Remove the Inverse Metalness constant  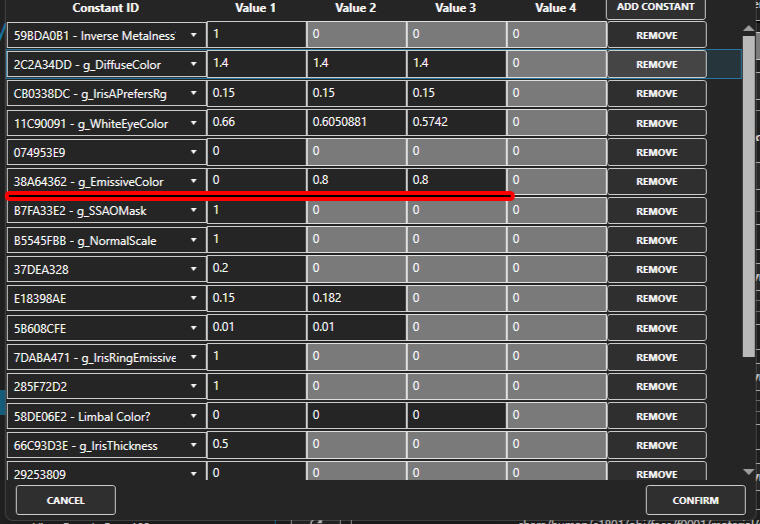click(656, 35)
